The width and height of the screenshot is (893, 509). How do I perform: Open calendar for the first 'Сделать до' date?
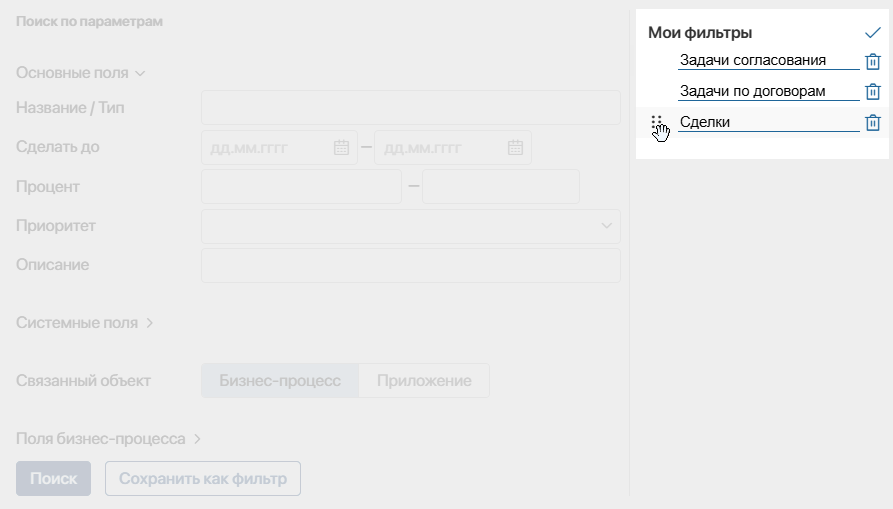[341, 147]
